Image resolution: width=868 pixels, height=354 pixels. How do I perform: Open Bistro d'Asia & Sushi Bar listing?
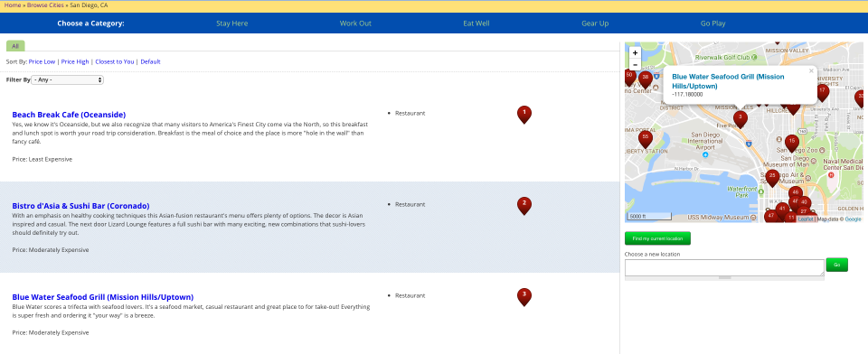[80, 206]
